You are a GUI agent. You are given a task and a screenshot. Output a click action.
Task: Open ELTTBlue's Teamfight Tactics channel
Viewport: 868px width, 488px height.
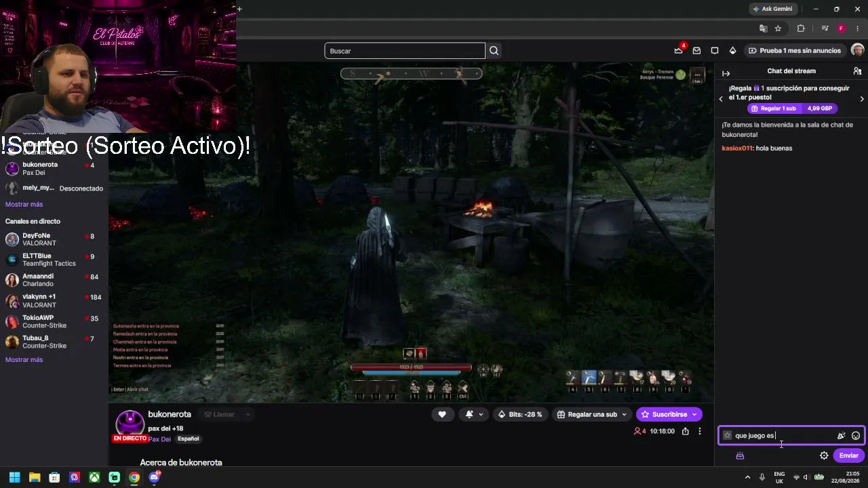[x=54, y=260]
